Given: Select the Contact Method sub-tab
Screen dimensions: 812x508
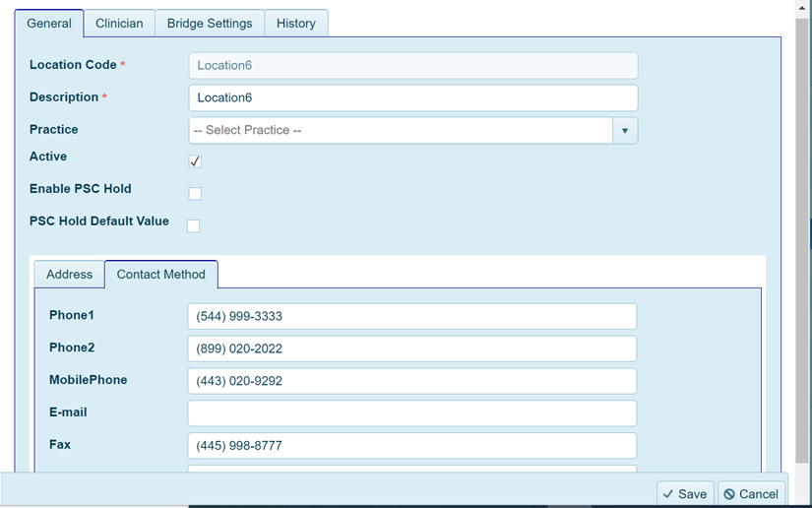Looking at the screenshot, I should pos(161,275).
